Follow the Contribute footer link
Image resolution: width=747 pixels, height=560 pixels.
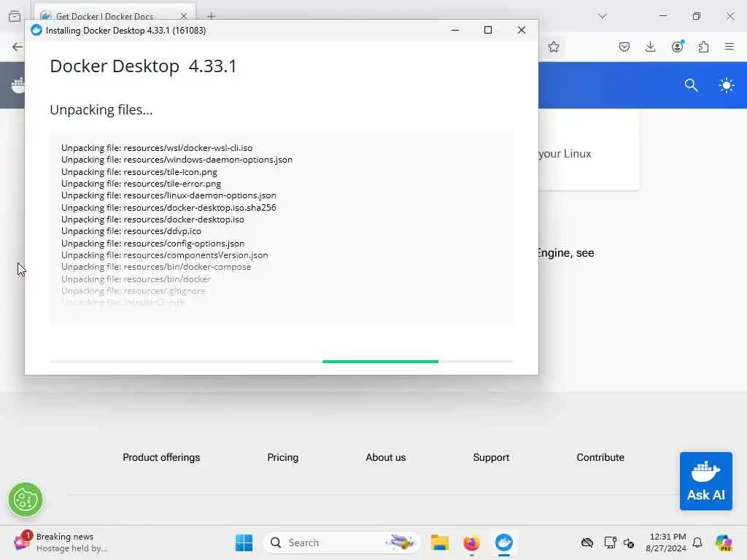[600, 458]
